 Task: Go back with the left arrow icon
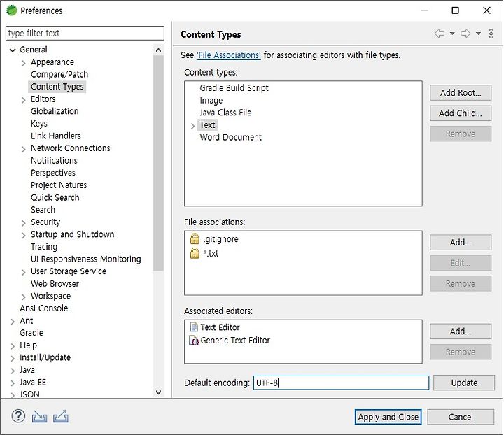pyautogui.click(x=440, y=34)
